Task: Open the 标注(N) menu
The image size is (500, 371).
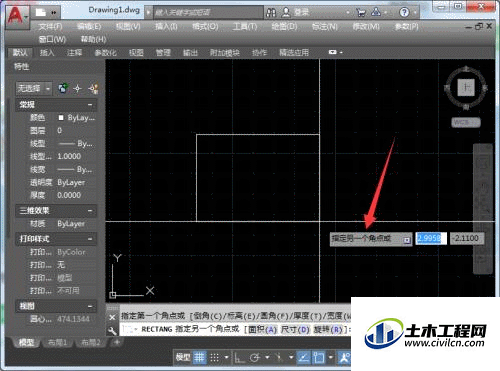Action: pyautogui.click(x=325, y=27)
